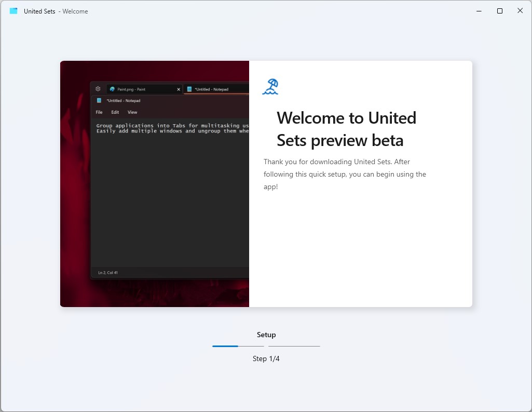Click the 'Step 1/4' label
532x412 pixels.
point(266,358)
